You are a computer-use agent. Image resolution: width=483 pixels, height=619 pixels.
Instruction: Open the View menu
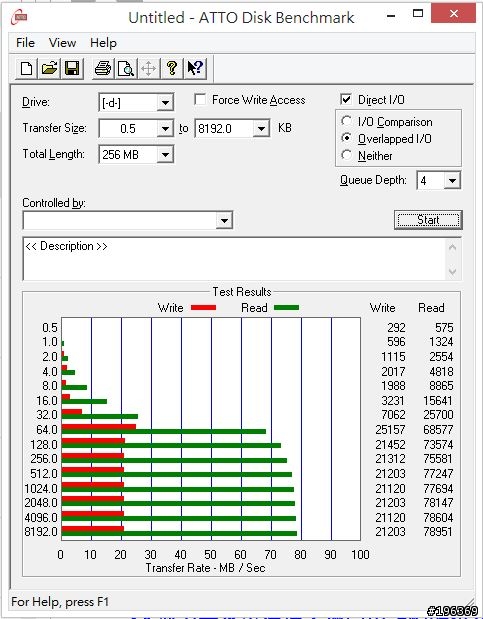point(62,43)
